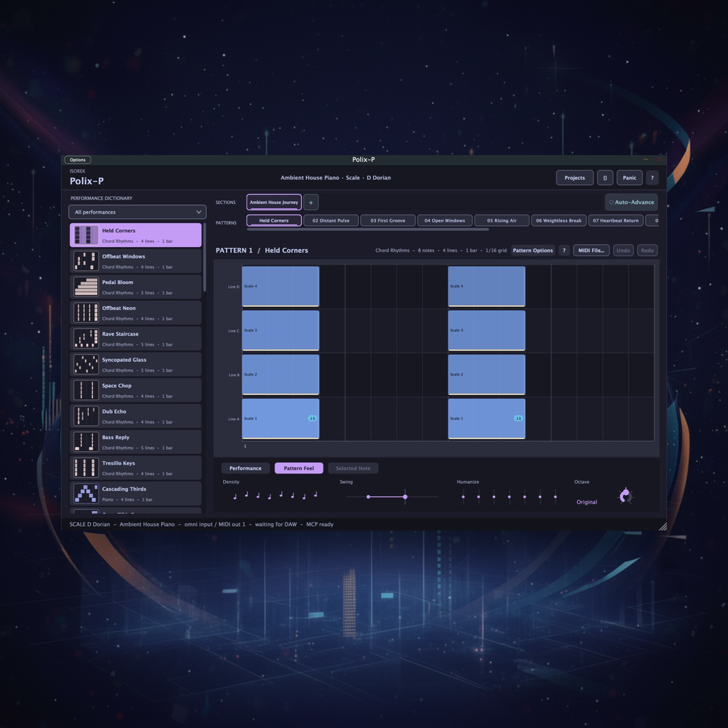Click the Cascading Thirds pattern thumbnail
The height and width of the screenshot is (728, 728).
(86, 494)
